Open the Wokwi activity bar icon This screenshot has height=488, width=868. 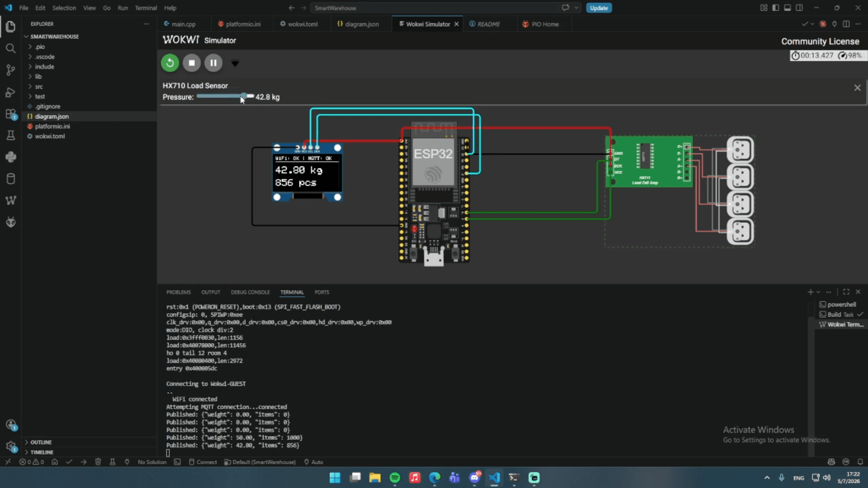click(x=10, y=200)
